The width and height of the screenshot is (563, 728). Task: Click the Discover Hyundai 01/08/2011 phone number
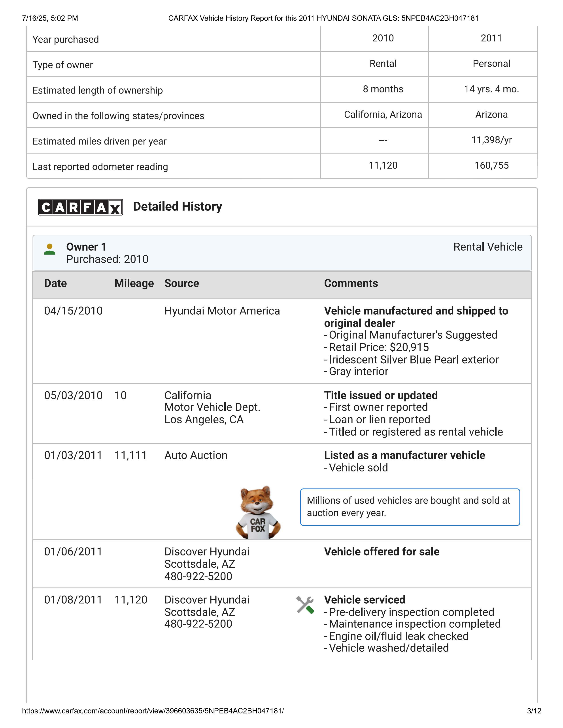pos(198,624)
